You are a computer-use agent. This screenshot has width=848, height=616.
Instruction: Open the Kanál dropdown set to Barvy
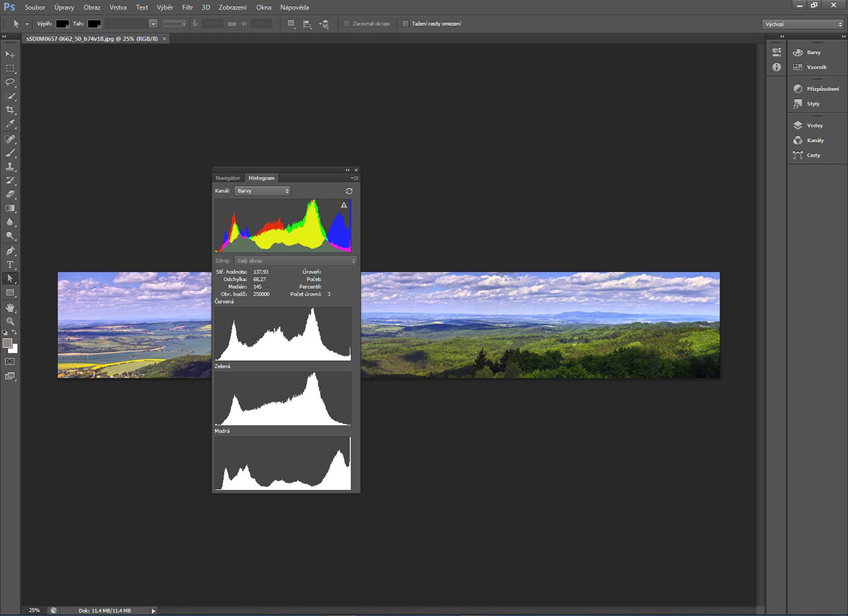[x=262, y=191]
